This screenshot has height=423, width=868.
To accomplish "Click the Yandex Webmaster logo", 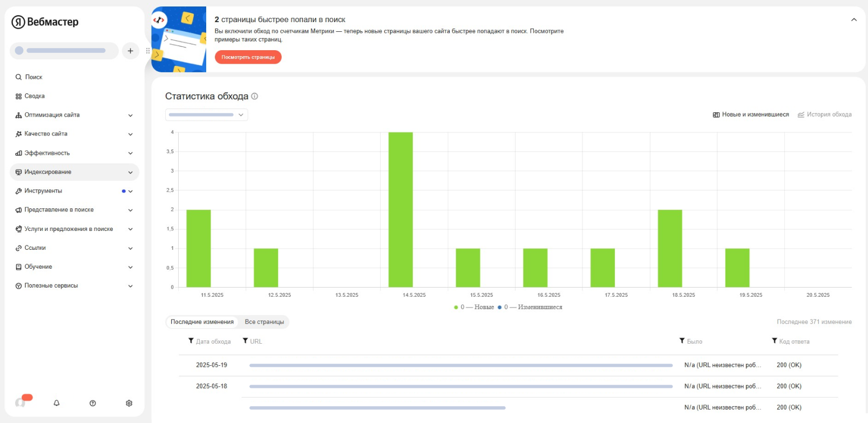I will click(x=45, y=22).
